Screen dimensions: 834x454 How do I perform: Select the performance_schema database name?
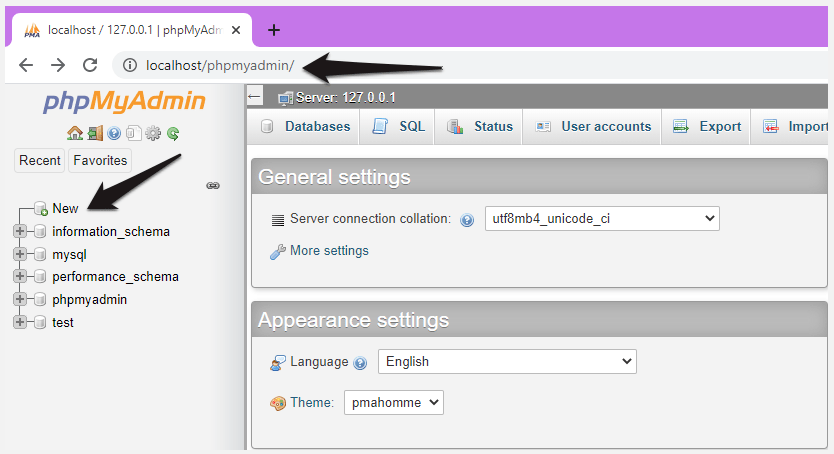coord(115,276)
